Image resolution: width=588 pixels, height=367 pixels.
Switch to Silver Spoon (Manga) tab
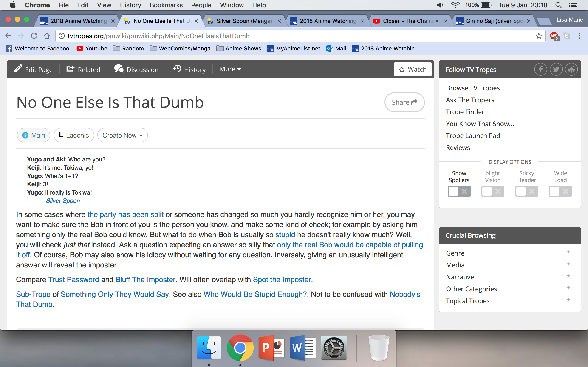244,21
